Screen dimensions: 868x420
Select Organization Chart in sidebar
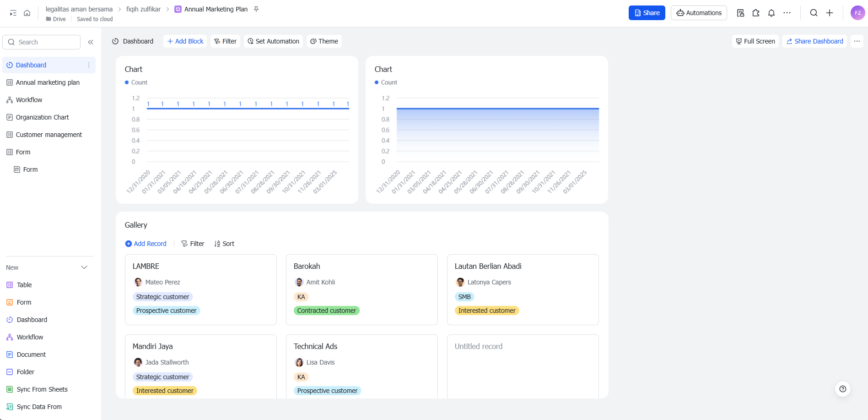pos(42,117)
